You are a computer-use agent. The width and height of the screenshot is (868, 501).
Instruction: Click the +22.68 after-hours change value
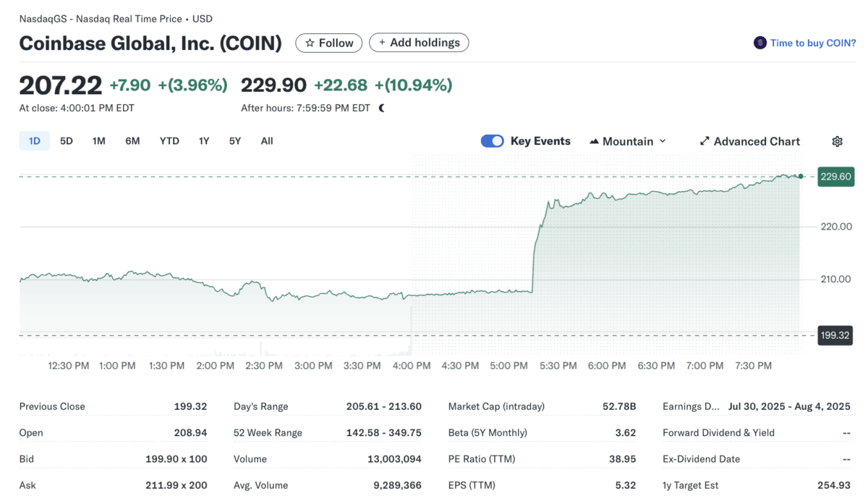tap(341, 85)
